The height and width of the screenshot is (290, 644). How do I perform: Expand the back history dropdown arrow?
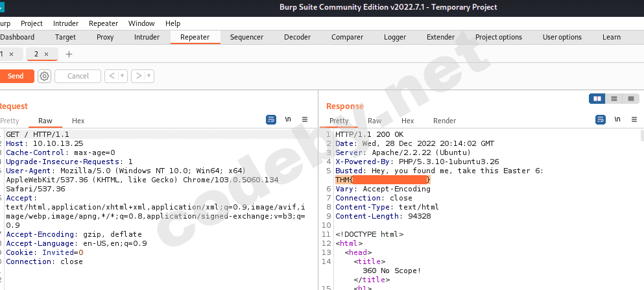coord(123,76)
